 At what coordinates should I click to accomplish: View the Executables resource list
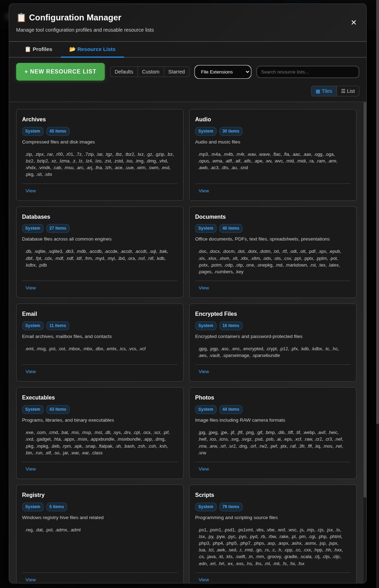click(31, 469)
